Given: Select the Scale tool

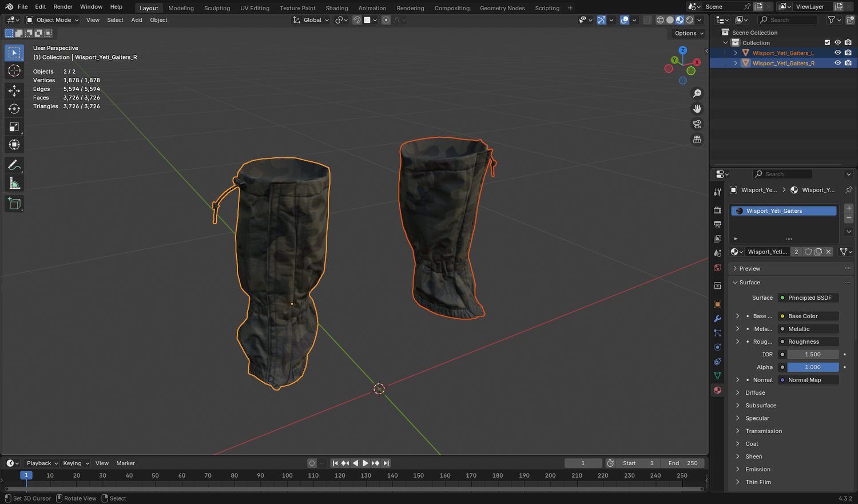Looking at the screenshot, I should pos(14,127).
